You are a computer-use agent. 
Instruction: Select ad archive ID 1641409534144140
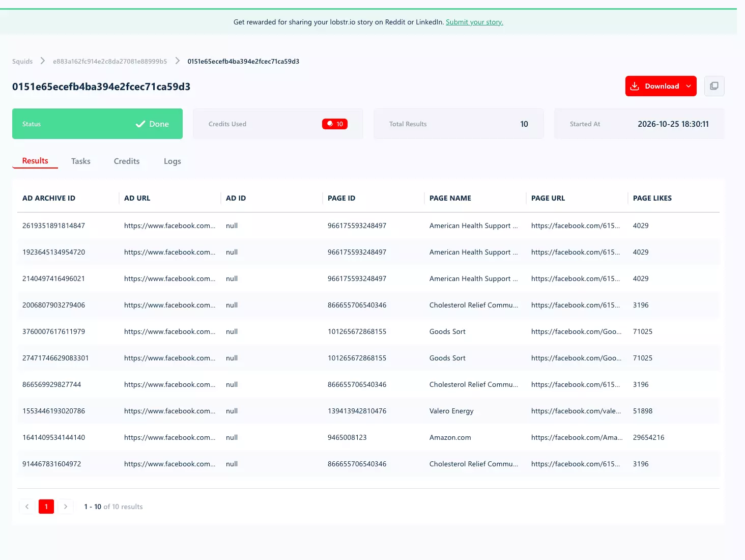coord(54,437)
